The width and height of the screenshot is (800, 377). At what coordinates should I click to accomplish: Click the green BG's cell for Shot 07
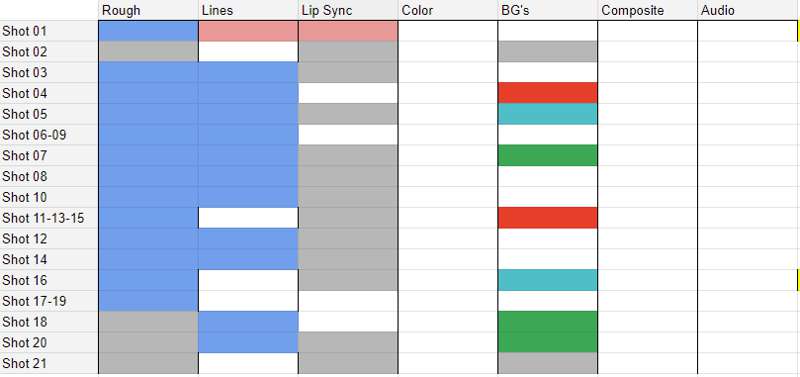pos(547,156)
